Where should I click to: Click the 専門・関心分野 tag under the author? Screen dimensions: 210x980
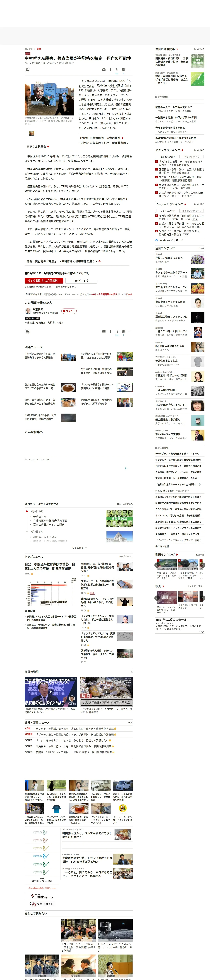[32, 318]
